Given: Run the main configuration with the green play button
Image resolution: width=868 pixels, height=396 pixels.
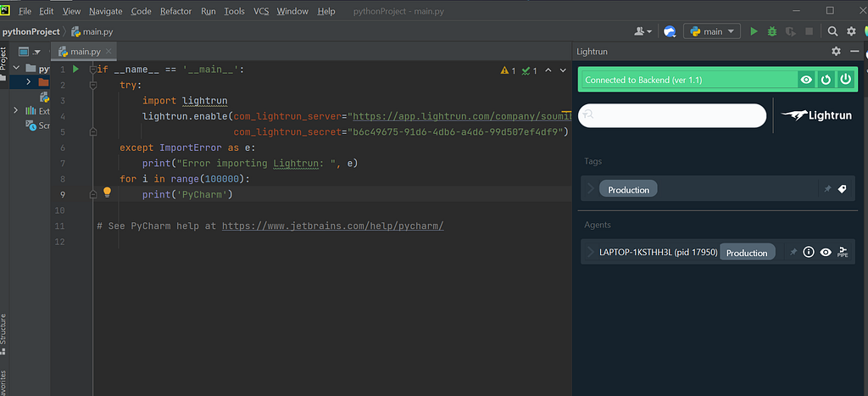Looking at the screenshot, I should click(754, 31).
